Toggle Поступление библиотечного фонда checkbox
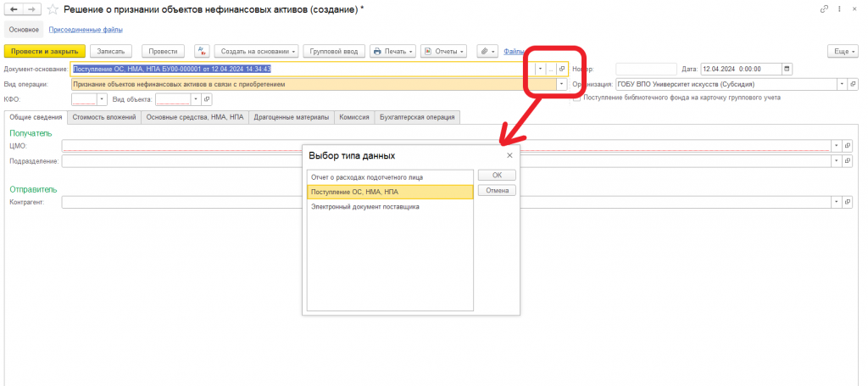The height and width of the screenshot is (386, 868). (x=576, y=98)
